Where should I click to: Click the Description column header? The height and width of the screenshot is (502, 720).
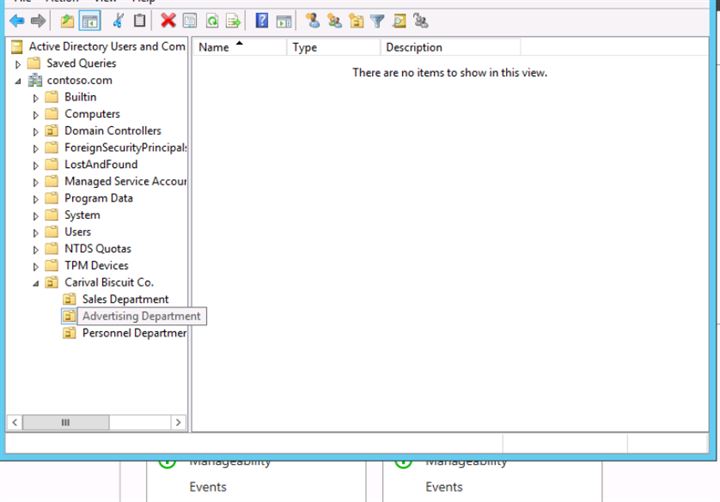[413, 47]
